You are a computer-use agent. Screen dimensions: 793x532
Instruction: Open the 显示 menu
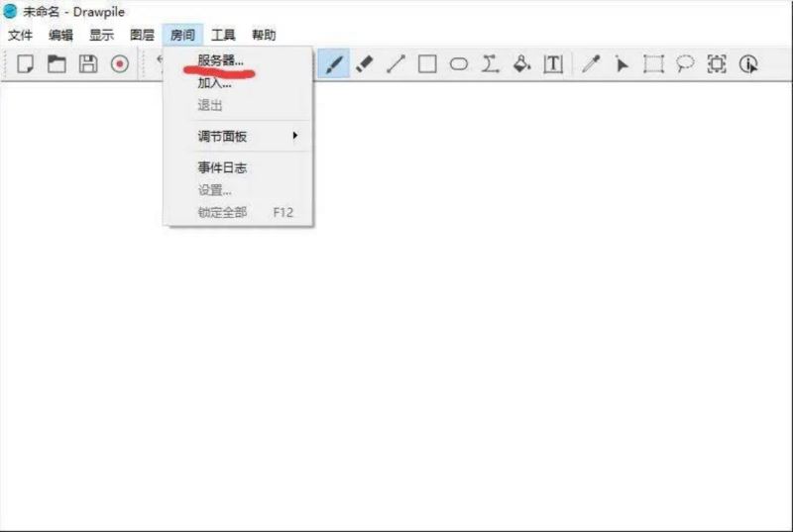(102, 35)
